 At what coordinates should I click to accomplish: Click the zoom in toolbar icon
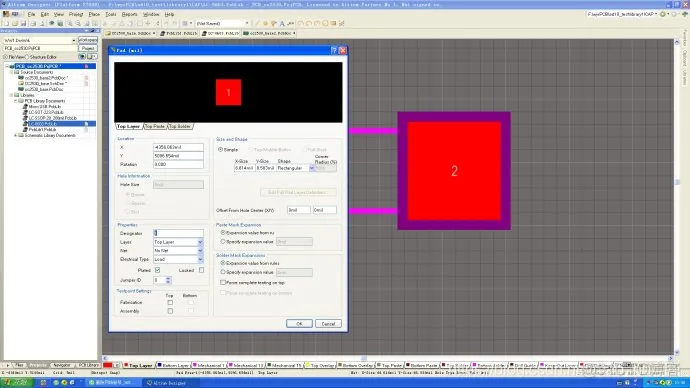[x=70, y=23]
